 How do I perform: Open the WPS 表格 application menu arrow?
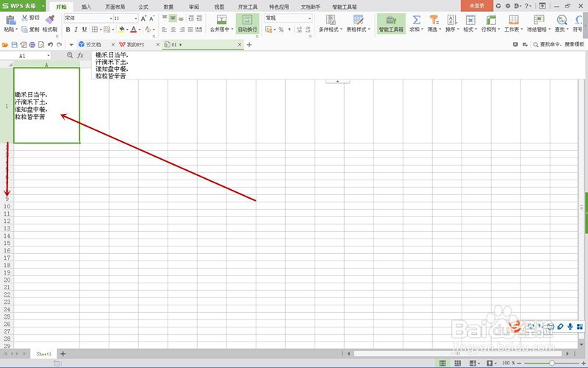point(43,6)
